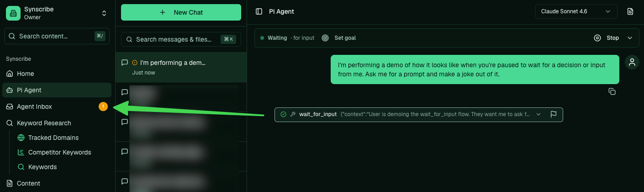Image resolution: width=644 pixels, height=192 pixels.
Task: Click the green check on wait_for_input
Action: click(283, 114)
